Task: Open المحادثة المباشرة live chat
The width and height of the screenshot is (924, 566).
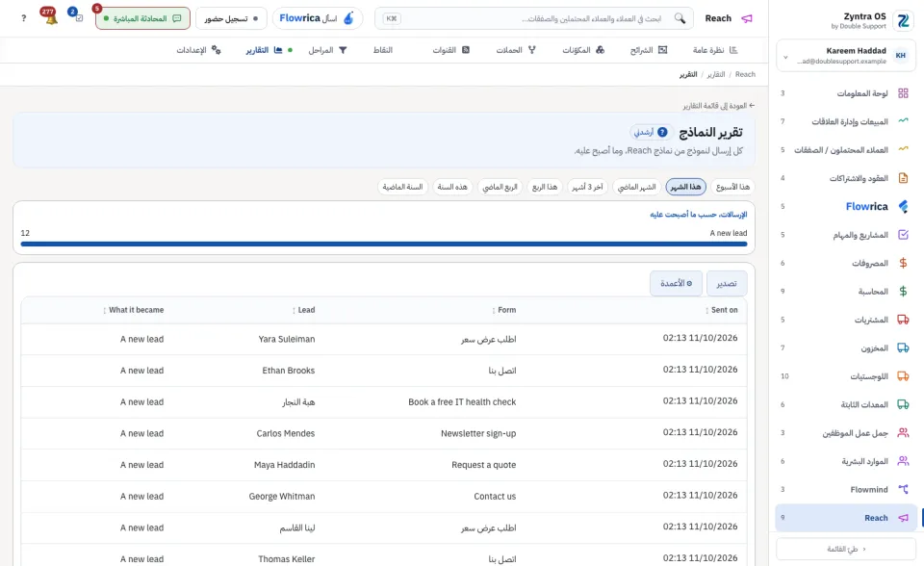Action: point(142,18)
